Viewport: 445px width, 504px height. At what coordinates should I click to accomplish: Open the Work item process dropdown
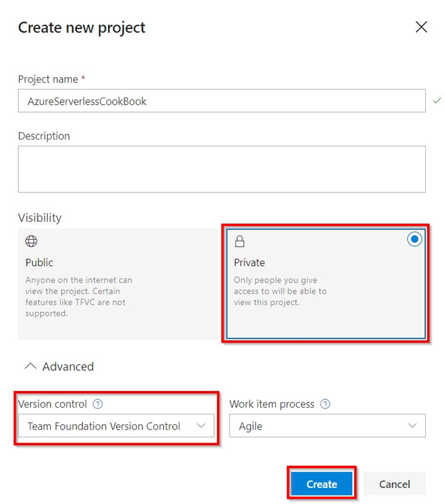coord(327,426)
